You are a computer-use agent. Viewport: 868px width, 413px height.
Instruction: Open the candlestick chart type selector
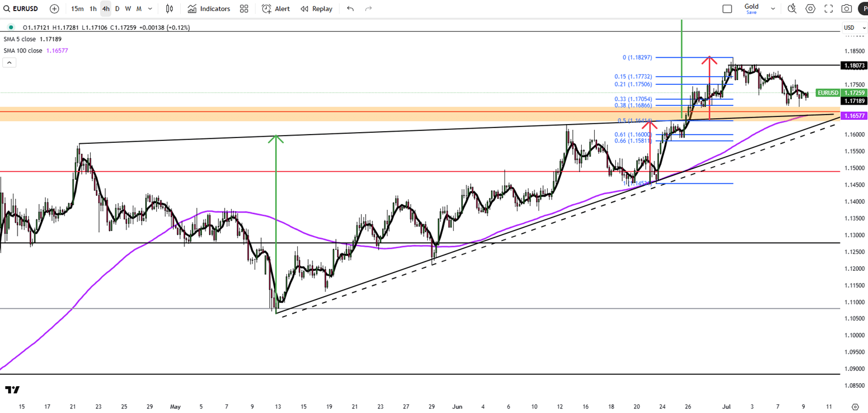pyautogui.click(x=169, y=9)
